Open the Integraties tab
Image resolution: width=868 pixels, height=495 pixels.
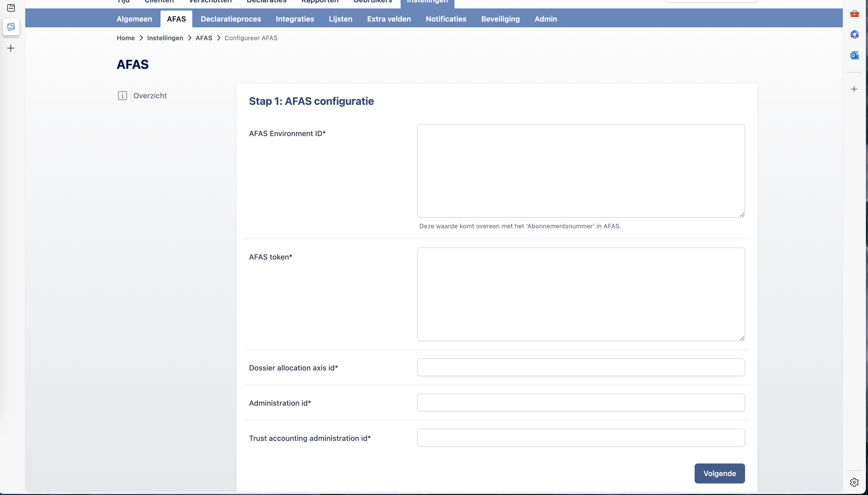295,19
